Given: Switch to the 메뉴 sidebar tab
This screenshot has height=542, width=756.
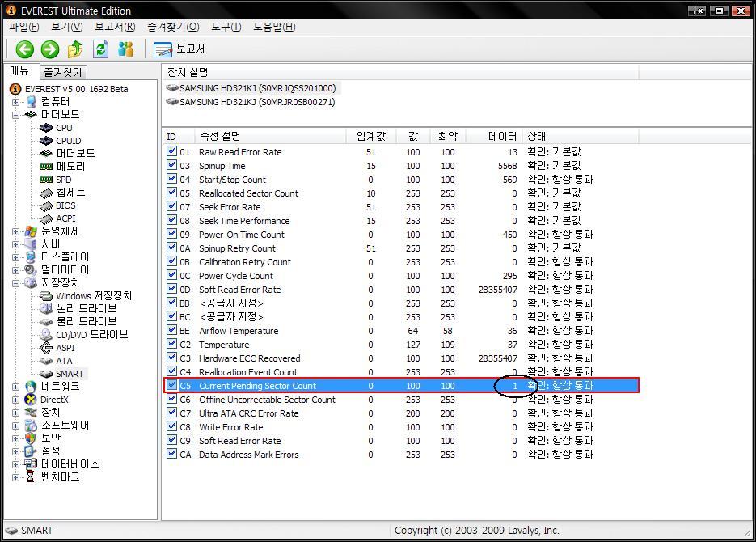Looking at the screenshot, I should point(19,71).
